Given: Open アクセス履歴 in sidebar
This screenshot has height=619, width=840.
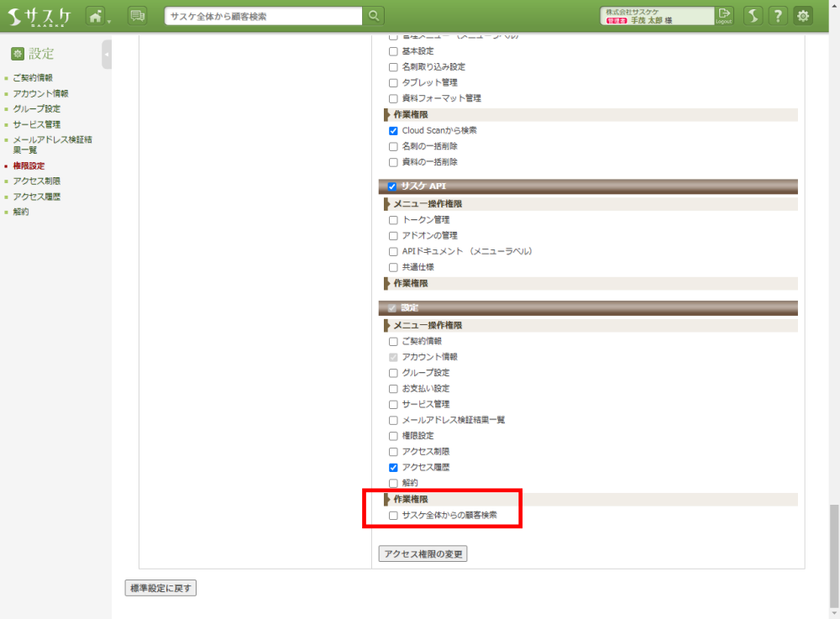Looking at the screenshot, I should [36, 197].
